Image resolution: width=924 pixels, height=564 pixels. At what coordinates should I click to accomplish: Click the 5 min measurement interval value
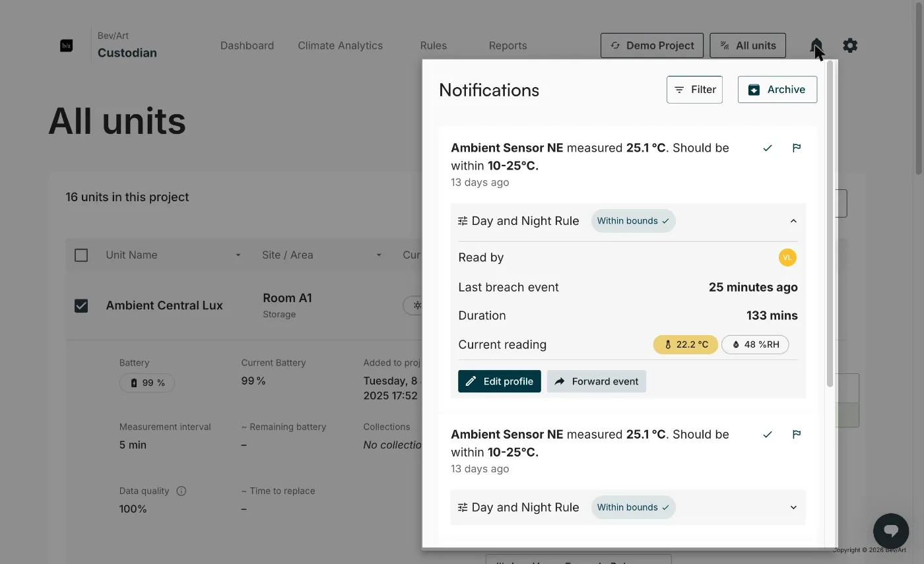pyautogui.click(x=133, y=445)
